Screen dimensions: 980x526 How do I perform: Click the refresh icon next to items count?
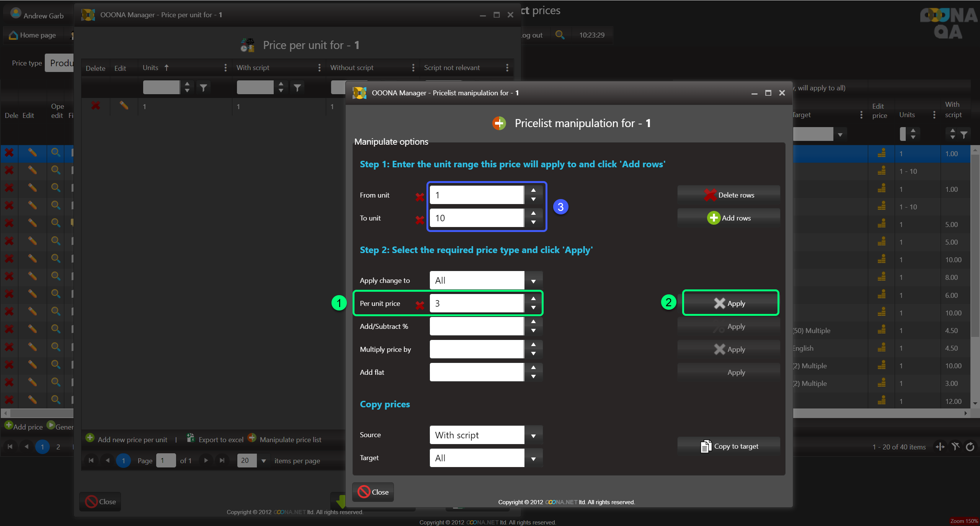(970, 447)
